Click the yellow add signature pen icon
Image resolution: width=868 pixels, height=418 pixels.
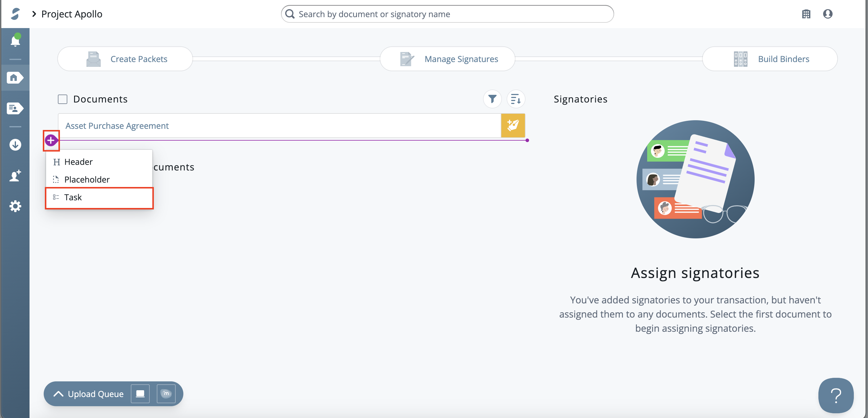point(513,125)
